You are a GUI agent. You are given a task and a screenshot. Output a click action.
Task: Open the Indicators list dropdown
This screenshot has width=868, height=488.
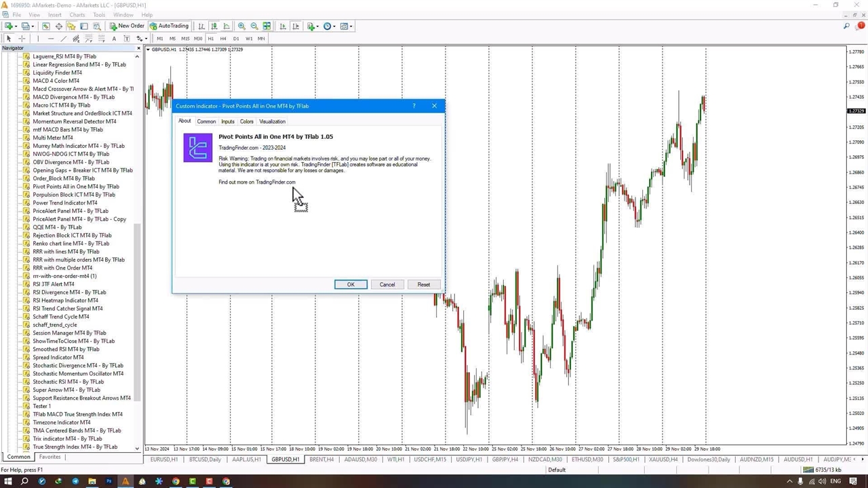click(x=313, y=26)
